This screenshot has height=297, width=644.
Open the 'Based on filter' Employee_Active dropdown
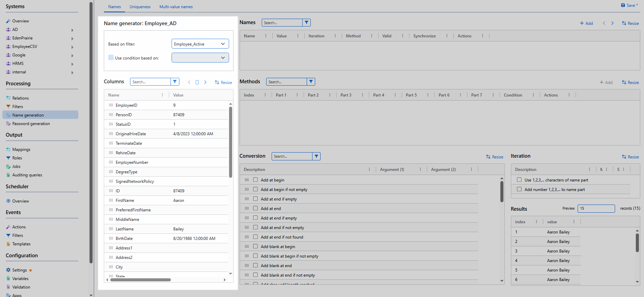pyautogui.click(x=200, y=44)
